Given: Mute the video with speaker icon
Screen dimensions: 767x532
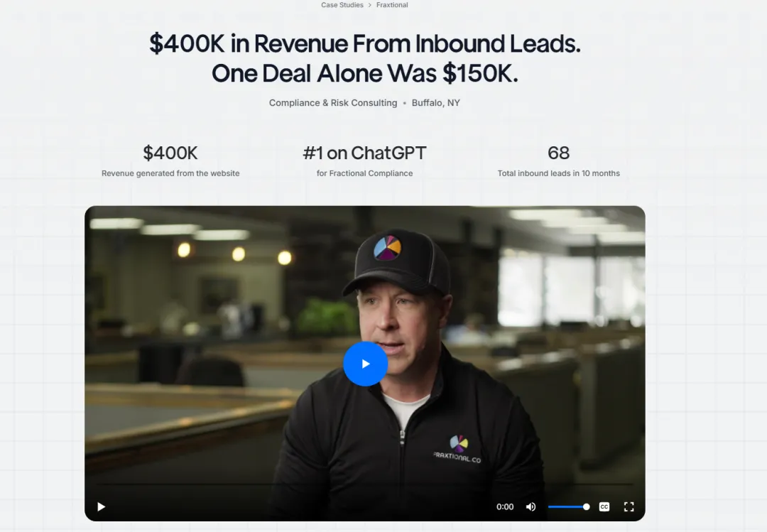Looking at the screenshot, I should click(x=531, y=506).
